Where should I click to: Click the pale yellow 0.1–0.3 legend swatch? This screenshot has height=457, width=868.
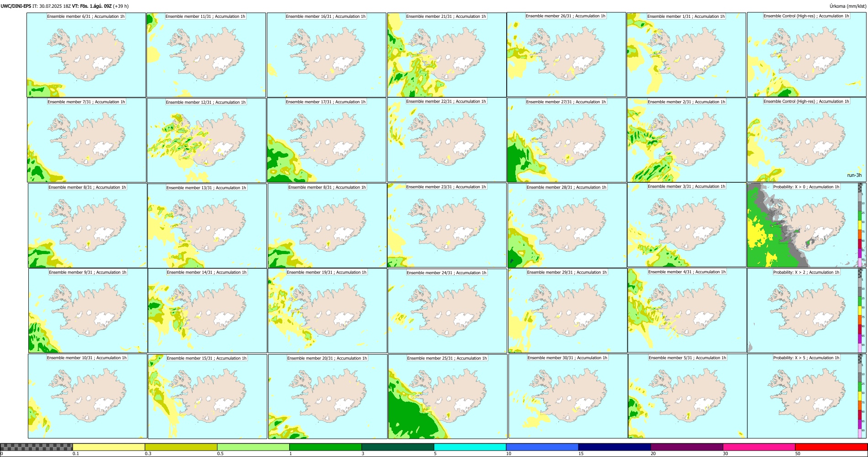[109, 447]
